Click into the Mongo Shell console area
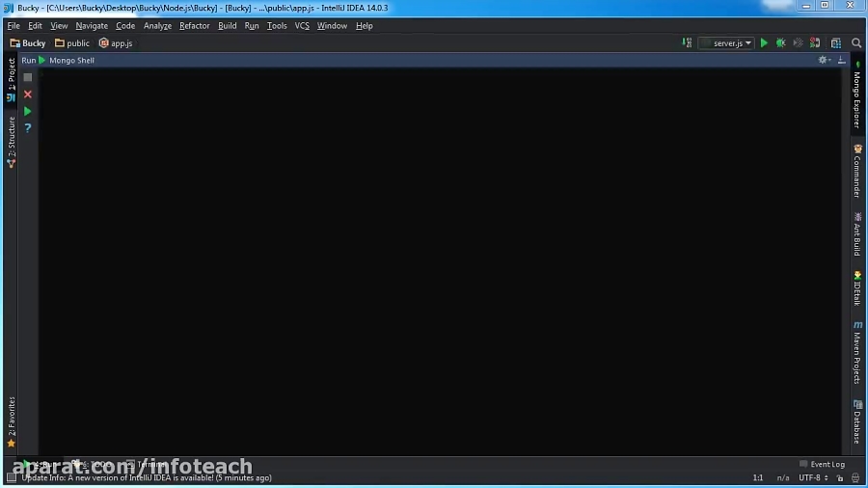The width and height of the screenshot is (868, 488). [440, 260]
